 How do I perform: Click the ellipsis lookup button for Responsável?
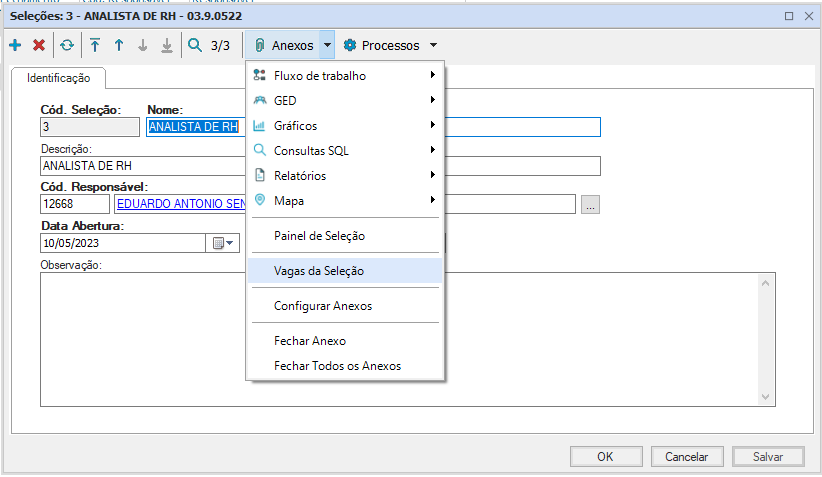click(590, 204)
